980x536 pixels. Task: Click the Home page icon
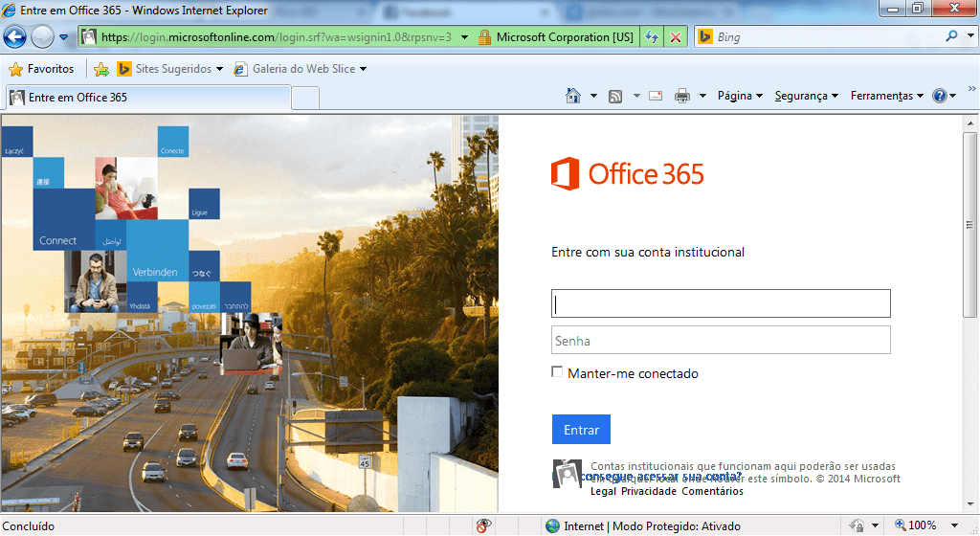[x=573, y=96]
